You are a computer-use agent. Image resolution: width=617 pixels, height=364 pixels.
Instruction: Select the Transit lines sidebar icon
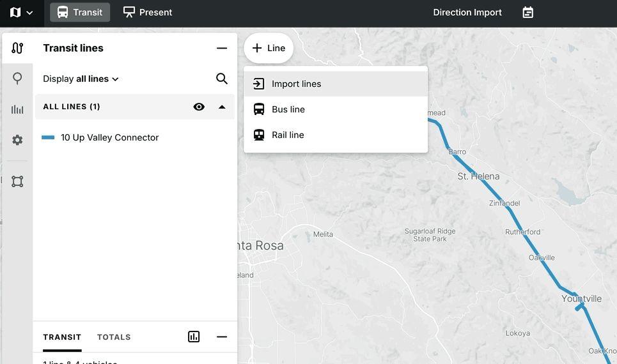pyautogui.click(x=17, y=48)
